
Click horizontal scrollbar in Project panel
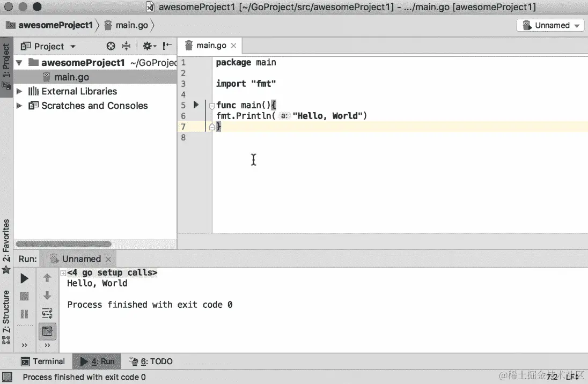(x=63, y=244)
